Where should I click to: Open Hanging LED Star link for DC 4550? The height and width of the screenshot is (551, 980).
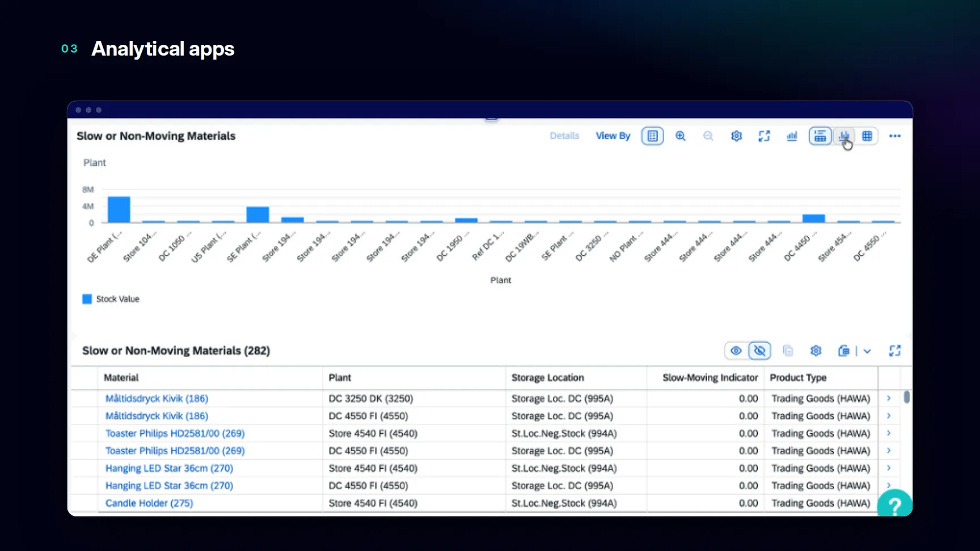[x=169, y=486]
